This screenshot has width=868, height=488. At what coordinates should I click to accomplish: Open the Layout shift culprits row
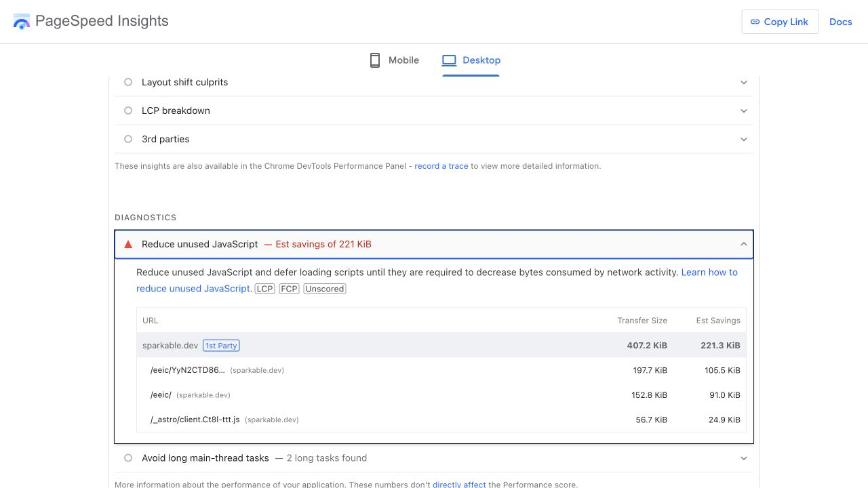(434, 82)
